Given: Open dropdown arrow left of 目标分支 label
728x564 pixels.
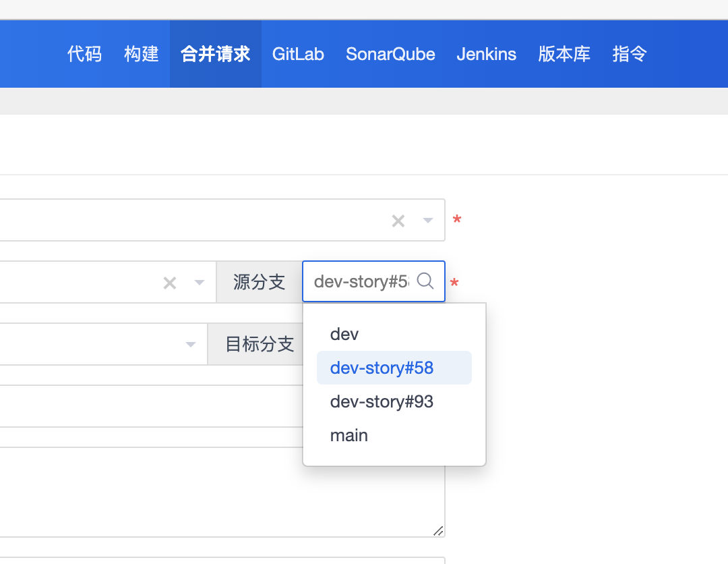Looking at the screenshot, I should tap(191, 345).
